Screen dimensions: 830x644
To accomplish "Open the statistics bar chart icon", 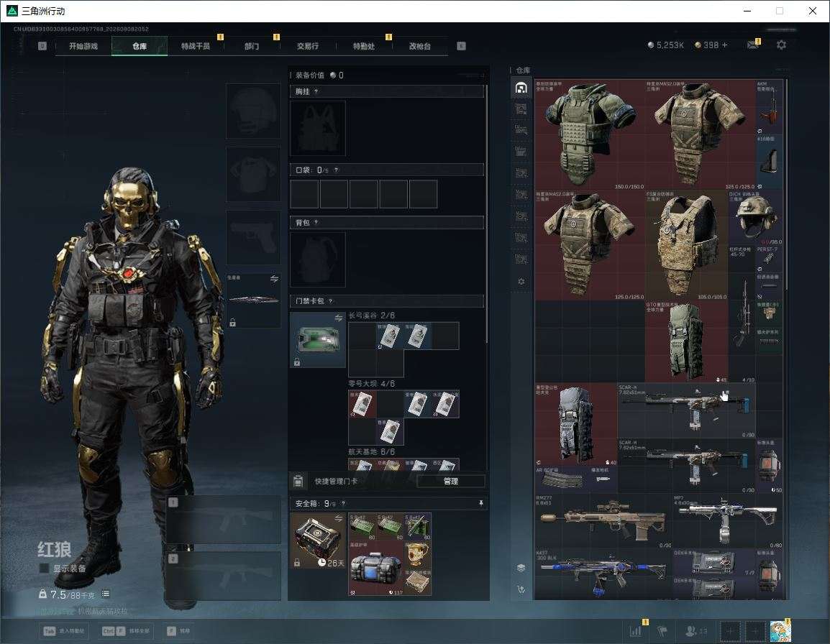I will [x=635, y=631].
